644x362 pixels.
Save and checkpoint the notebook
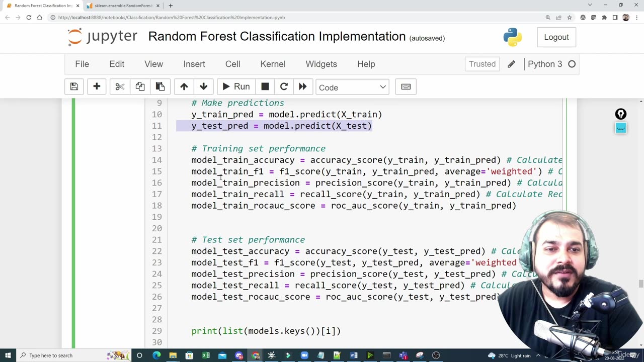(x=74, y=87)
